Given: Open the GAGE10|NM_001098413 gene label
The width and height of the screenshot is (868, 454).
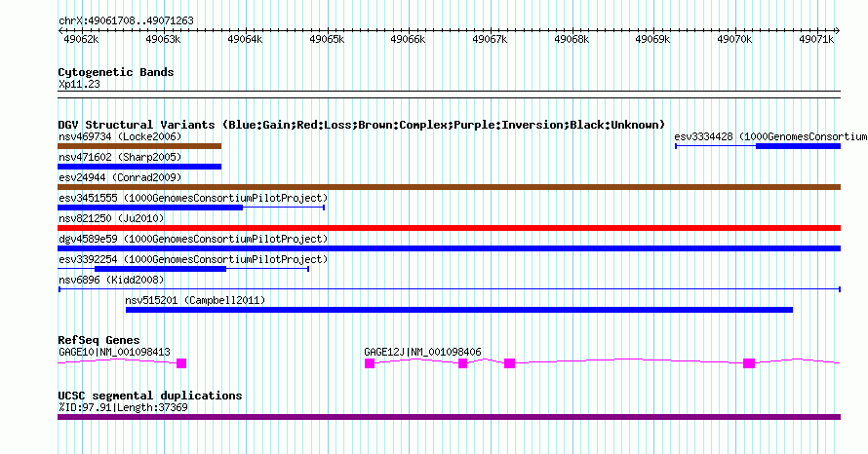Looking at the screenshot, I should tap(114, 352).
